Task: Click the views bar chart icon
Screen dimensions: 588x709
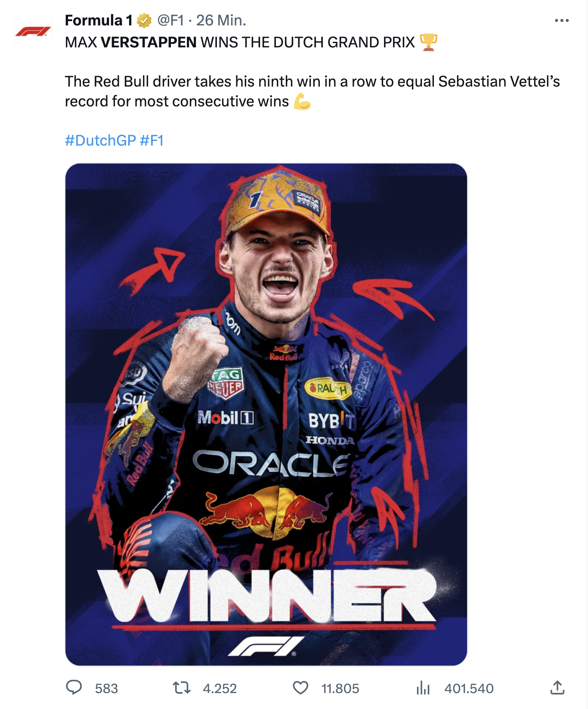Action: click(x=423, y=688)
